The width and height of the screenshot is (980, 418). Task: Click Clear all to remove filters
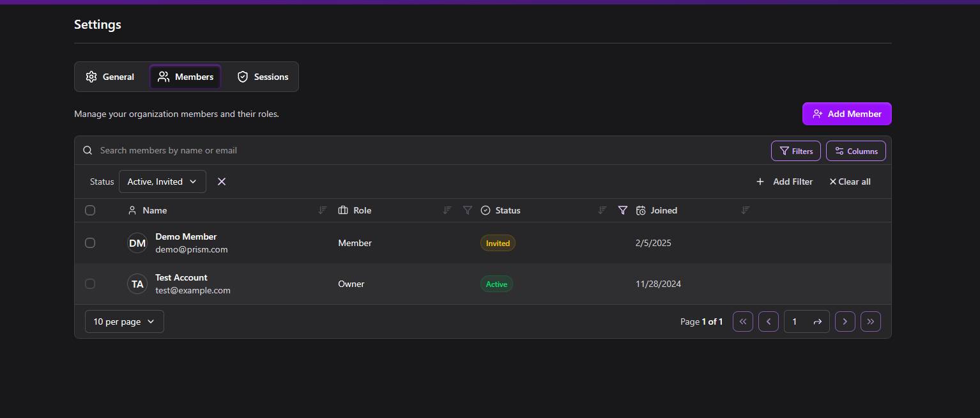point(850,182)
